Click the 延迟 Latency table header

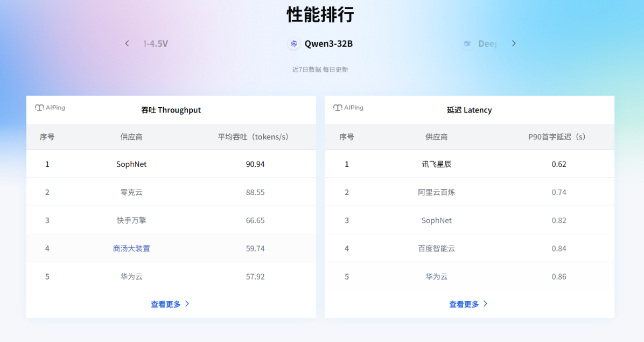tap(469, 110)
